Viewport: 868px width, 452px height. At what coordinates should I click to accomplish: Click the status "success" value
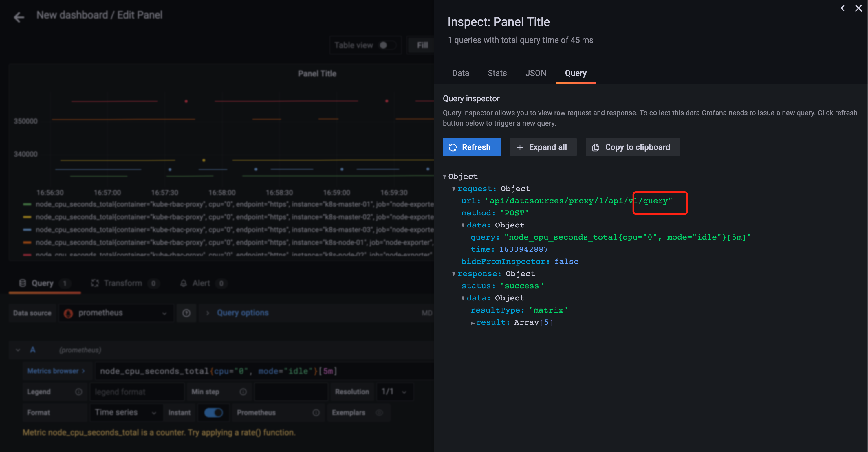coord(522,286)
